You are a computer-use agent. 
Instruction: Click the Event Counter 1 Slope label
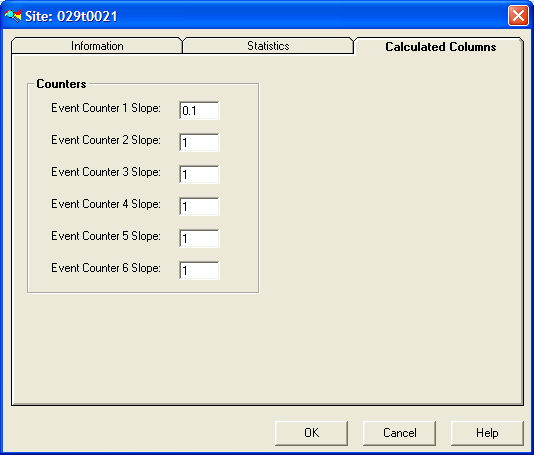106,108
